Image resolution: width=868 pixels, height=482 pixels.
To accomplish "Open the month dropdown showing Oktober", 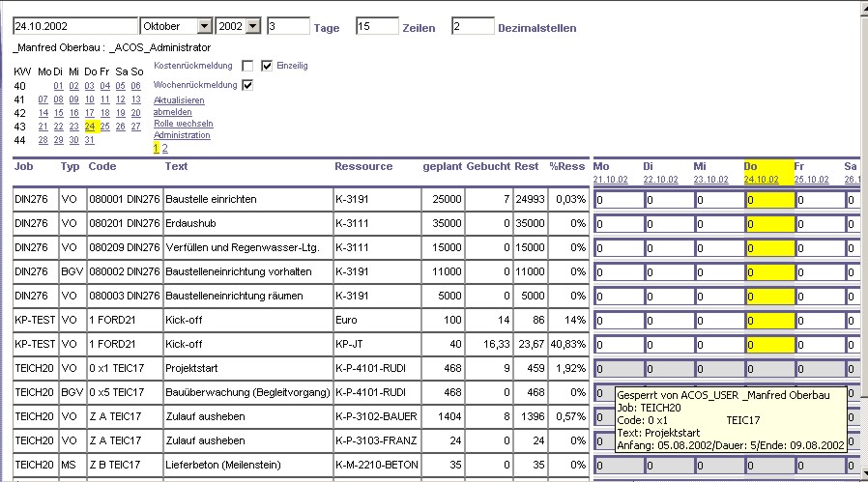I will [204, 26].
